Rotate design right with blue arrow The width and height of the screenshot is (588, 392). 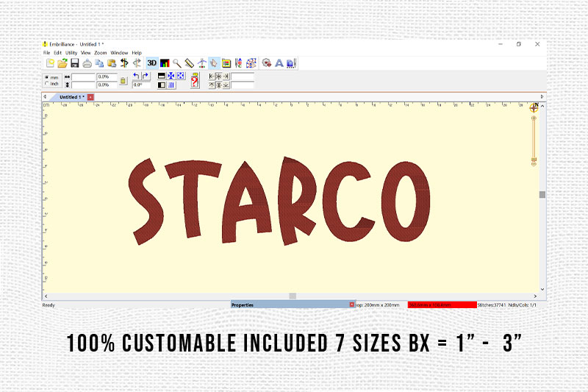[x=146, y=76]
